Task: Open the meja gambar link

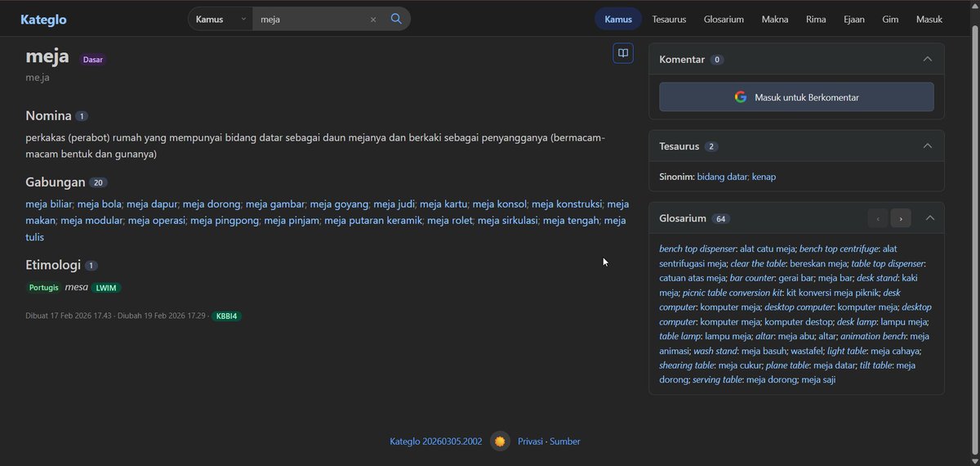Action: coord(275,204)
